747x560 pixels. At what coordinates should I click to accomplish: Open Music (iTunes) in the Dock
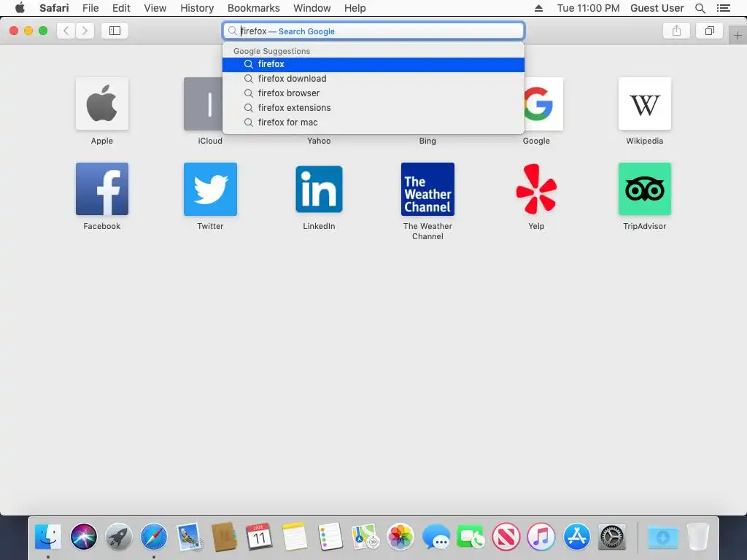pyautogui.click(x=541, y=536)
